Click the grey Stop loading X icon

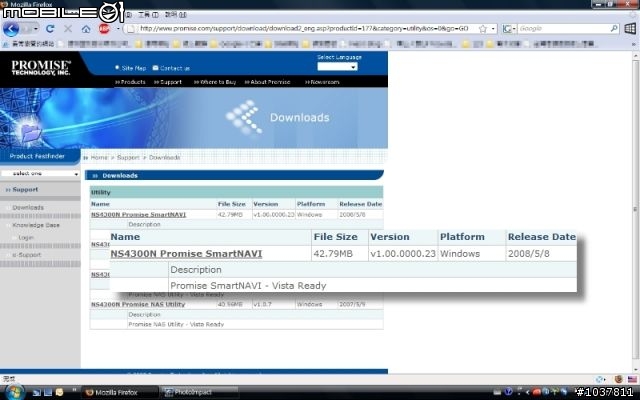tap(68, 29)
